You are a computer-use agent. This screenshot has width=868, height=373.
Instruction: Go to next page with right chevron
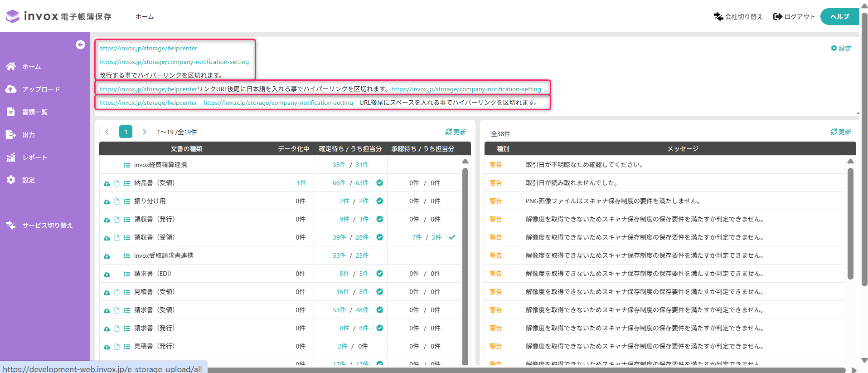coord(145,132)
